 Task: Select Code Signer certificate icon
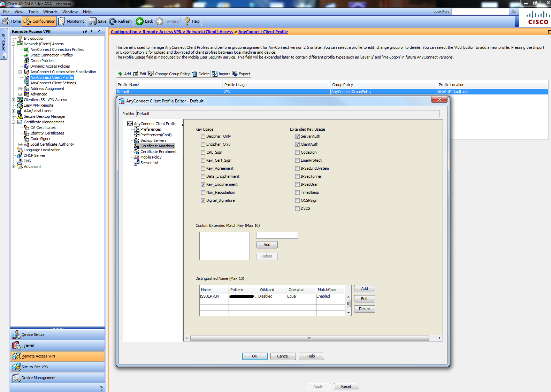[26, 139]
